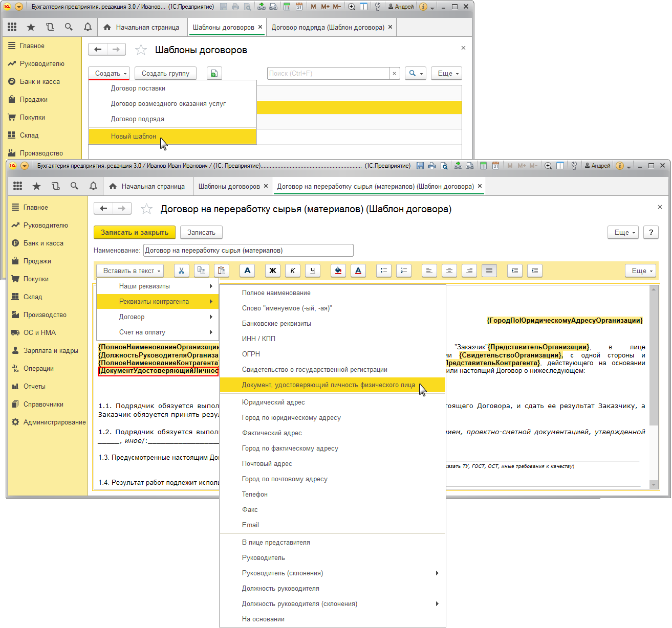672x628 pixels.
Task: Open sections menu grid icon in front window
Action: 18,186
